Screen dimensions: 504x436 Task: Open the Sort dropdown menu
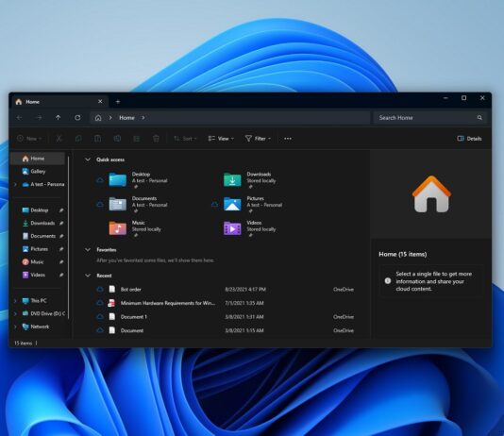[185, 139]
